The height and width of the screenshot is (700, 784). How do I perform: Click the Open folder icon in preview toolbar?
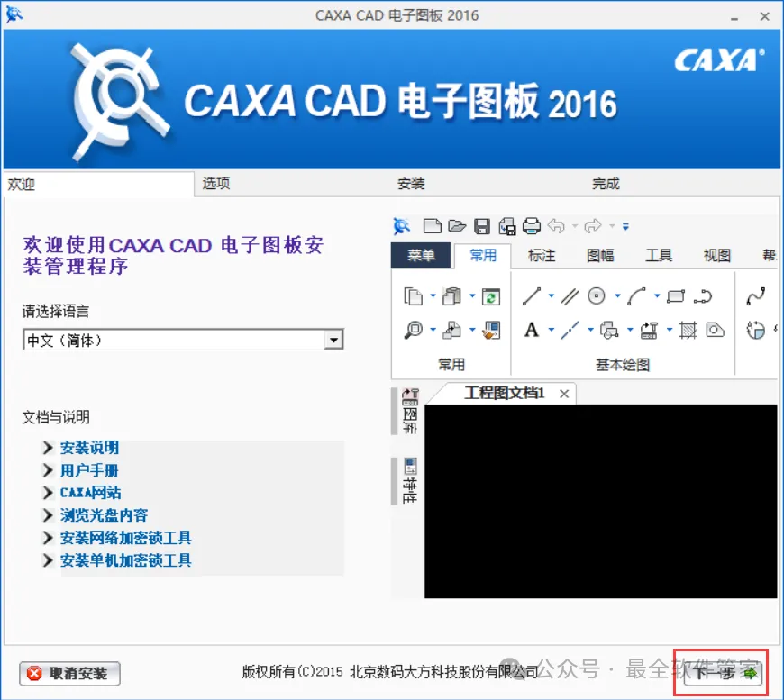pos(457,226)
